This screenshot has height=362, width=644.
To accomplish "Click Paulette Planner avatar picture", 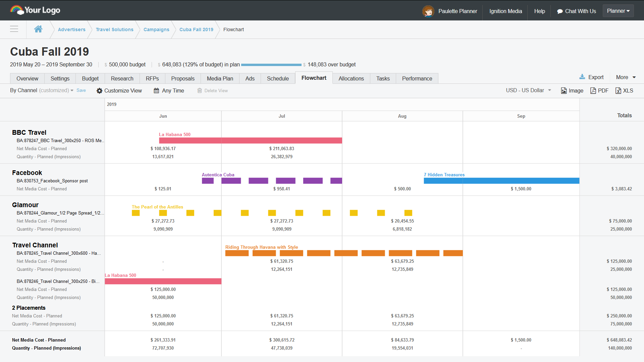I will click(x=428, y=11).
